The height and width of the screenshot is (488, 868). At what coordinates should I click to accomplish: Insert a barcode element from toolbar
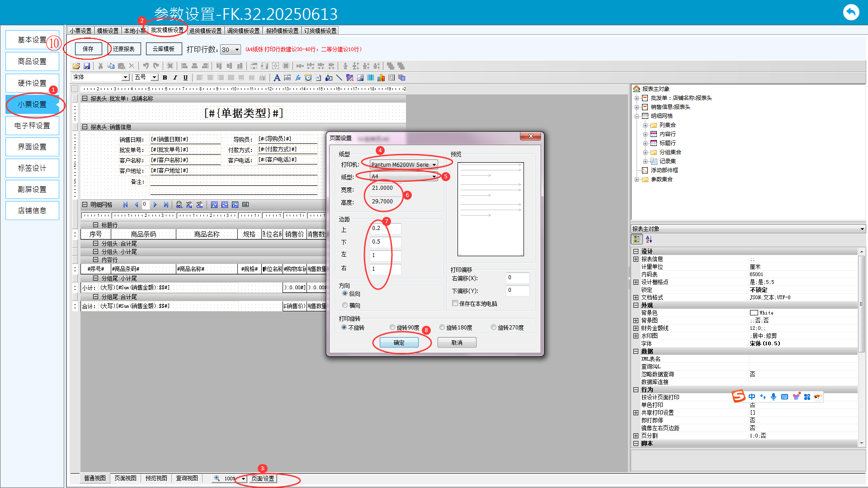[x=371, y=78]
